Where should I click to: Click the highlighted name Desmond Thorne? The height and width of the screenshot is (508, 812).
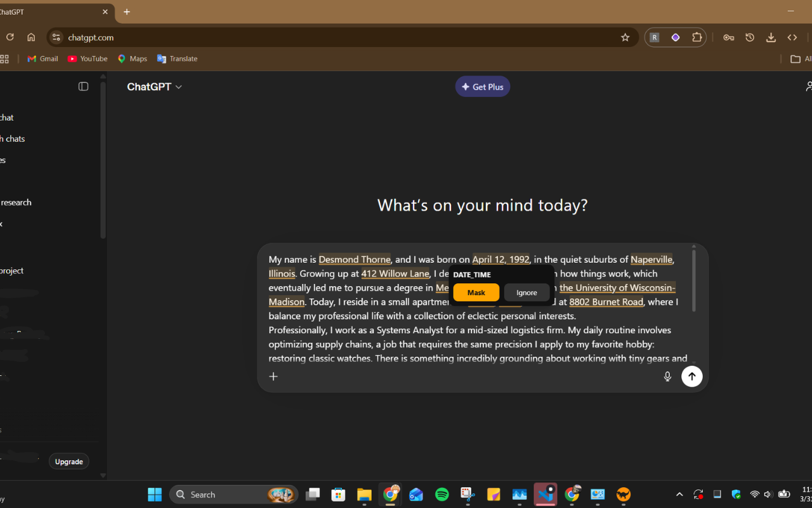pyautogui.click(x=355, y=259)
